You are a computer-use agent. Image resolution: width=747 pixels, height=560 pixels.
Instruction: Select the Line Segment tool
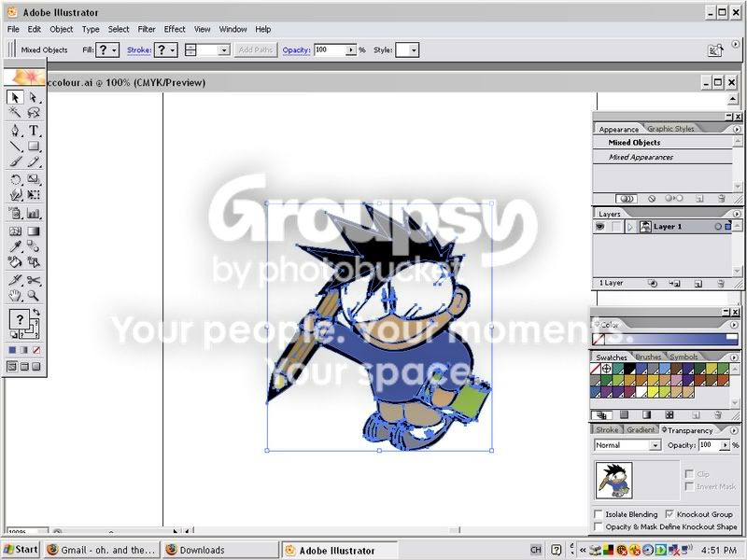[15, 147]
